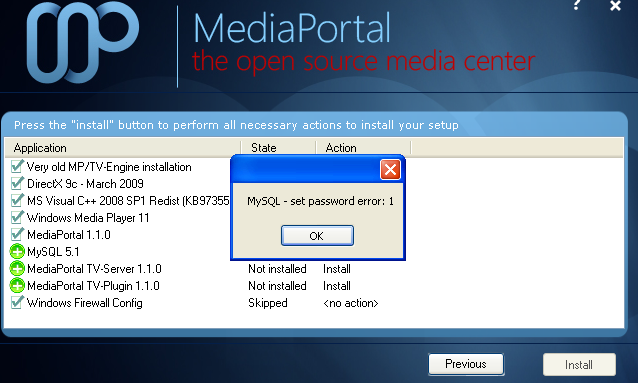Click OK in the MySQL error dialog
Screen dimensions: 638x383
[317, 236]
